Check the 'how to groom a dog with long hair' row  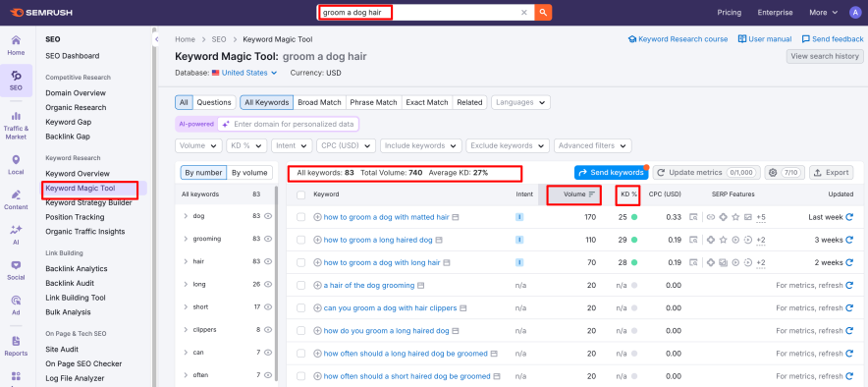pos(301,262)
